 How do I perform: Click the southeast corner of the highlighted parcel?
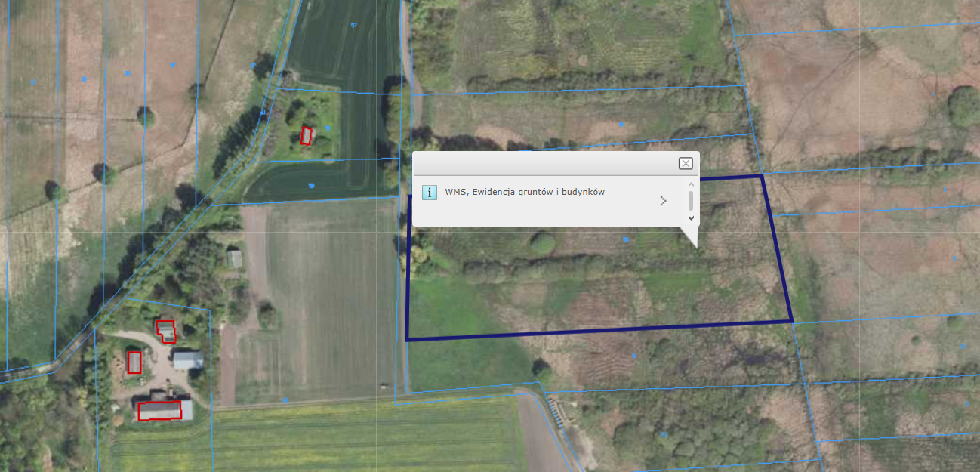click(x=792, y=322)
